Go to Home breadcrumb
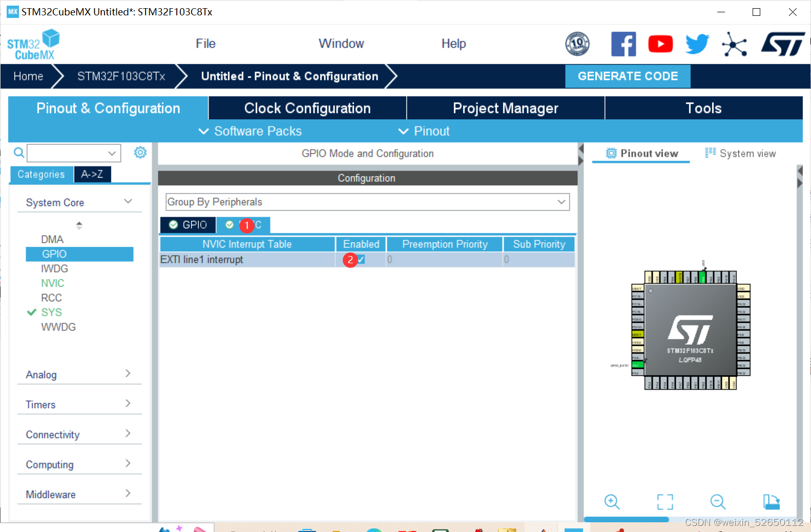 point(28,76)
